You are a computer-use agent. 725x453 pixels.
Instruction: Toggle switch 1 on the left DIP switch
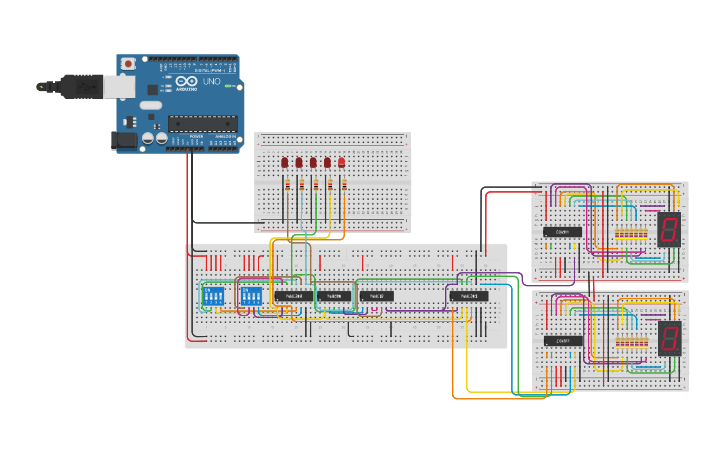coord(207,296)
